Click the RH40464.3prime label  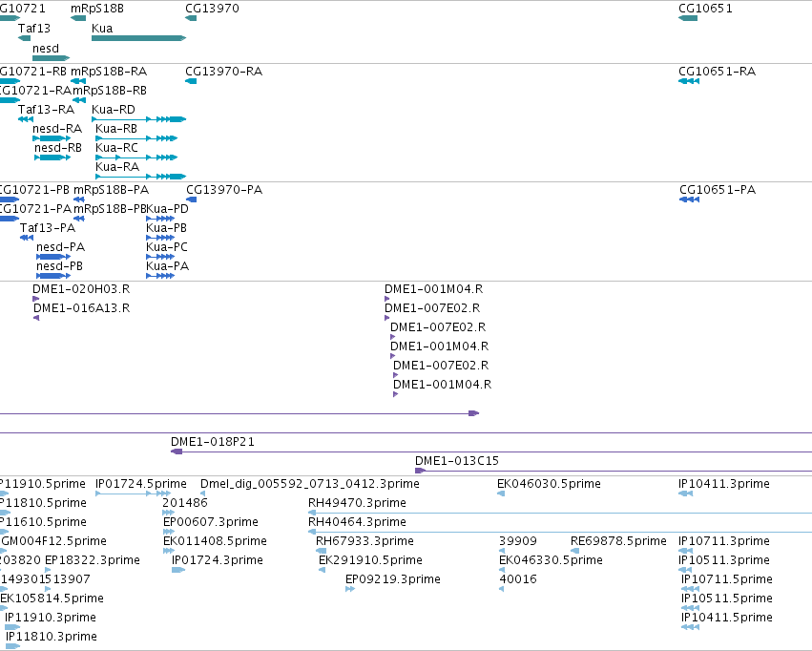[x=357, y=522]
